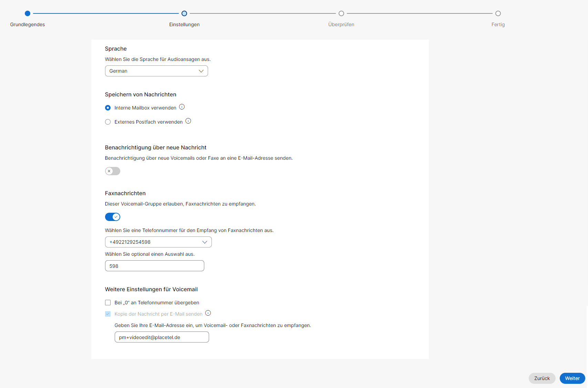588x390 pixels.
Task: Click the Geben Sie Ihre E-Mail-Adresse ein text
Action: [213, 325]
